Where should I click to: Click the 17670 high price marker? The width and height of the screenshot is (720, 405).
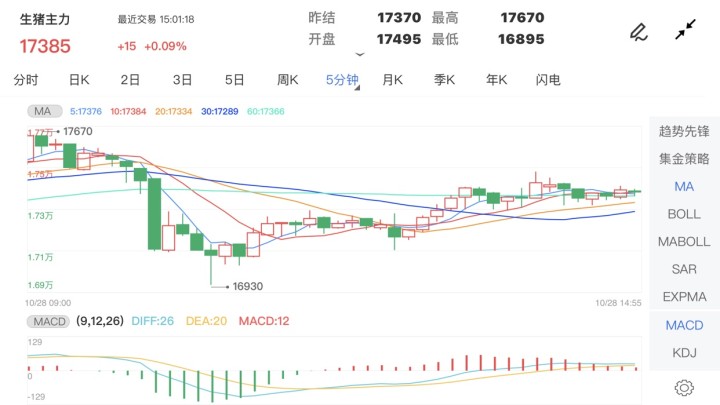pyautogui.click(x=77, y=131)
